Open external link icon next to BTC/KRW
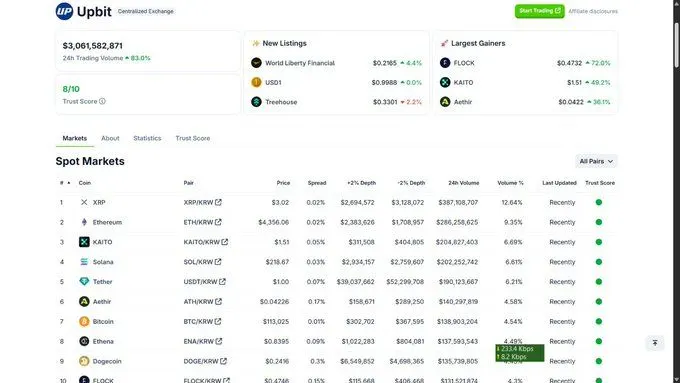This screenshot has height=383, width=680. (218, 321)
